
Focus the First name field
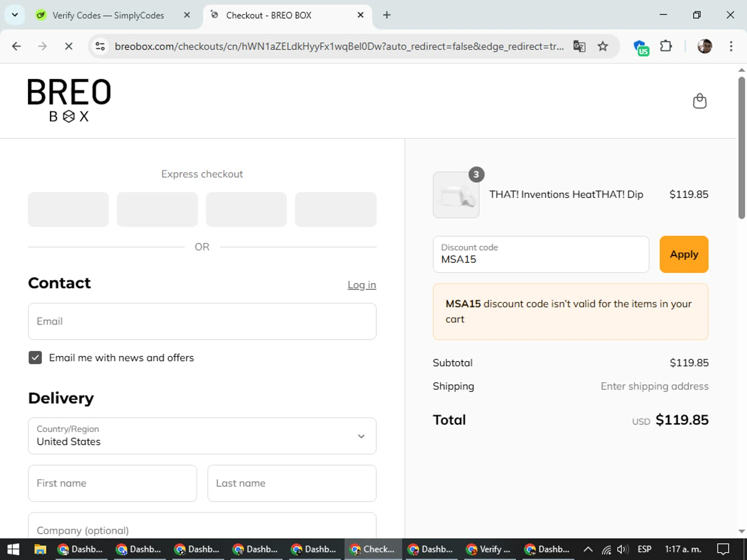click(x=113, y=483)
